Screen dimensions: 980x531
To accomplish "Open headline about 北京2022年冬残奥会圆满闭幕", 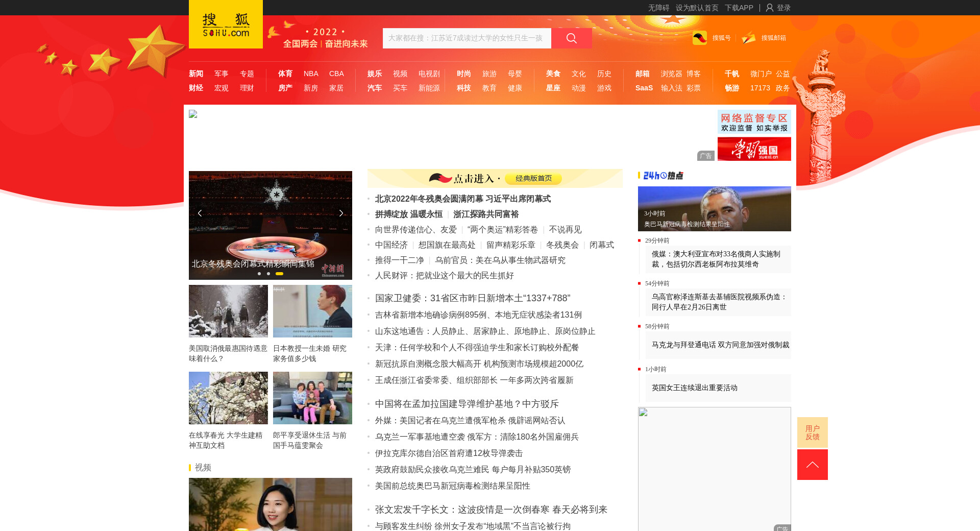I will (x=462, y=199).
